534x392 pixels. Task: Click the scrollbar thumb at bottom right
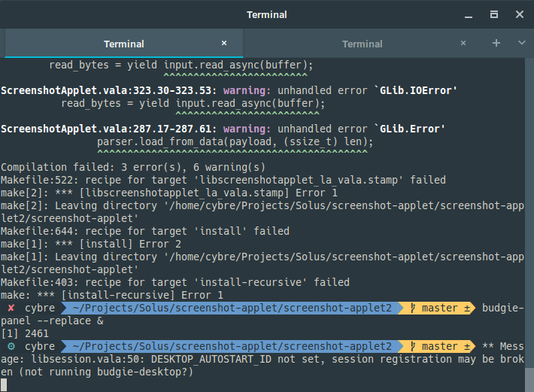click(x=529, y=379)
